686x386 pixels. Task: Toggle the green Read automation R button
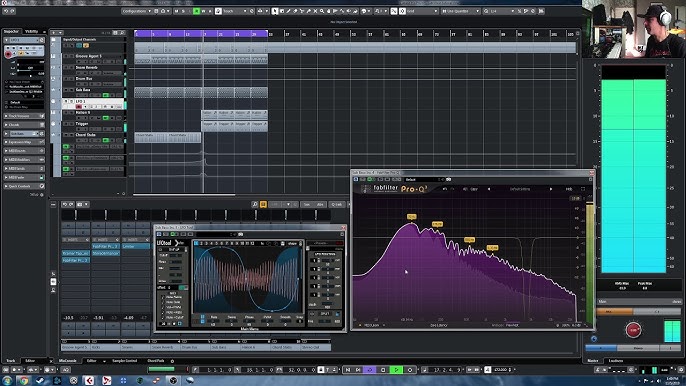196,11
